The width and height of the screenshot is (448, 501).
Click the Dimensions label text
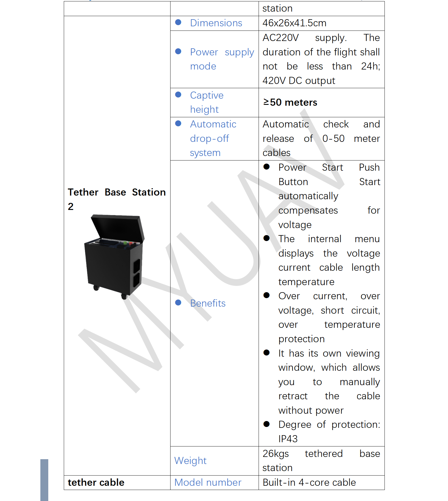(x=216, y=23)
